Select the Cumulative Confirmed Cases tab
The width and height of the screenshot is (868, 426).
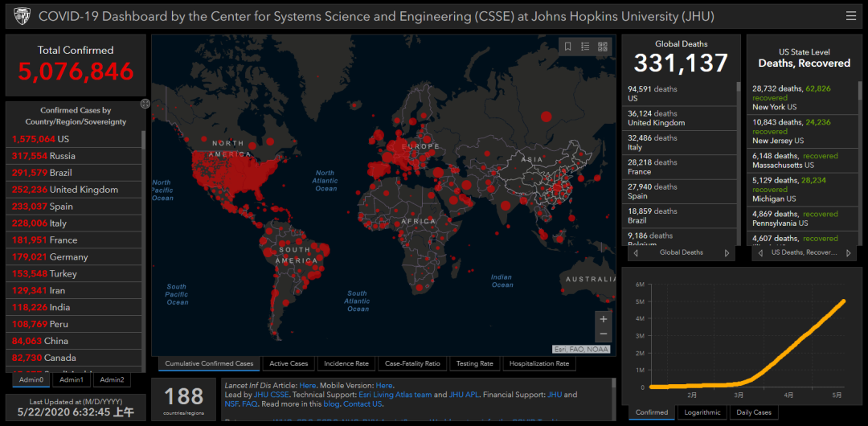(x=209, y=364)
